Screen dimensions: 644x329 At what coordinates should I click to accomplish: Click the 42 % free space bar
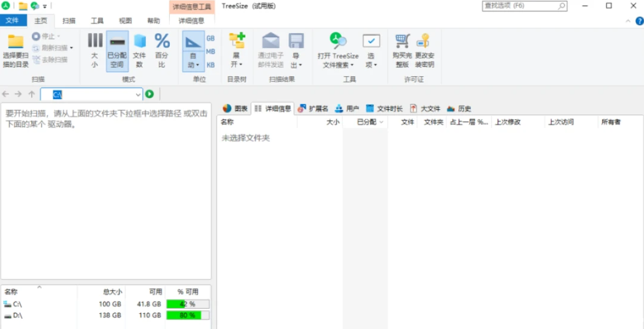(188, 304)
